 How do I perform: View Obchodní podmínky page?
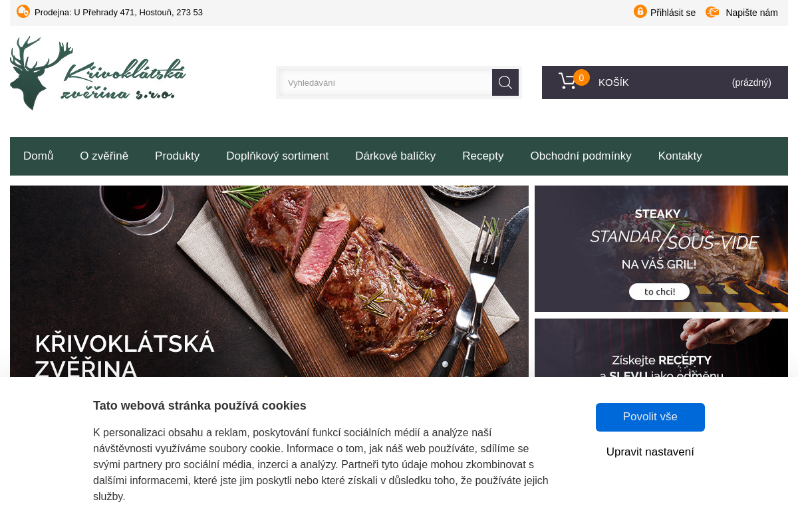(x=581, y=156)
